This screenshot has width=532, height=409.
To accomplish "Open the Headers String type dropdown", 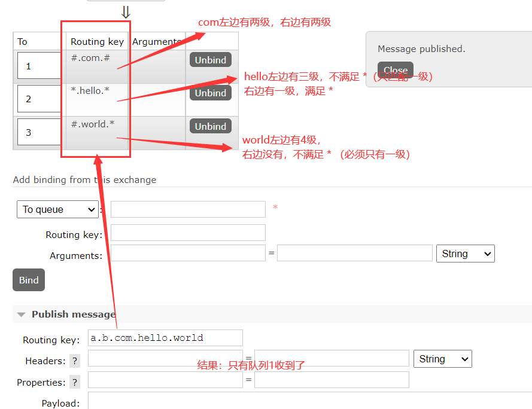I will (x=442, y=359).
